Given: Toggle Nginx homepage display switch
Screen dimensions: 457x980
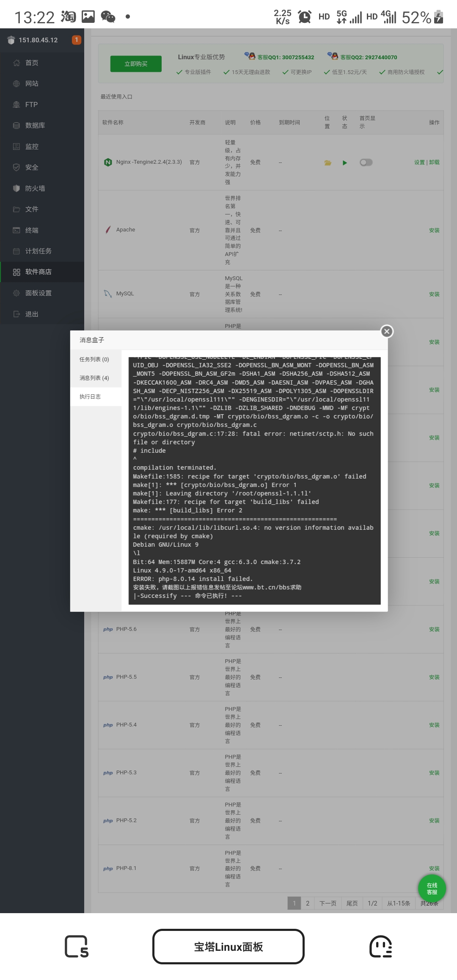Looking at the screenshot, I should coord(366,162).
